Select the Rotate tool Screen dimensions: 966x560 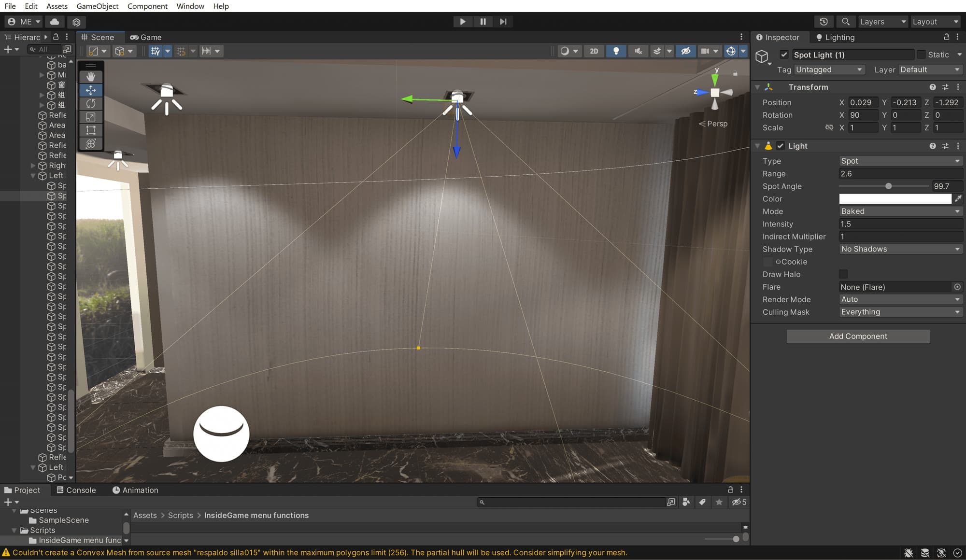point(91,104)
